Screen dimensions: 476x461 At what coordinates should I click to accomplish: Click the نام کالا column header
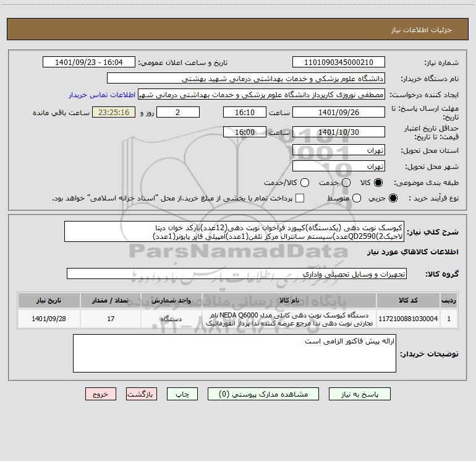click(289, 300)
